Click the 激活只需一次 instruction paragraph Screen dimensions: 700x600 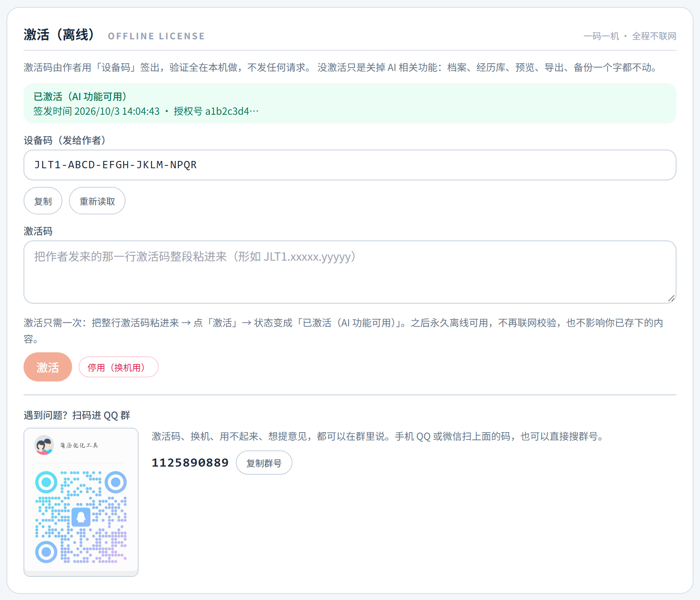click(344, 331)
